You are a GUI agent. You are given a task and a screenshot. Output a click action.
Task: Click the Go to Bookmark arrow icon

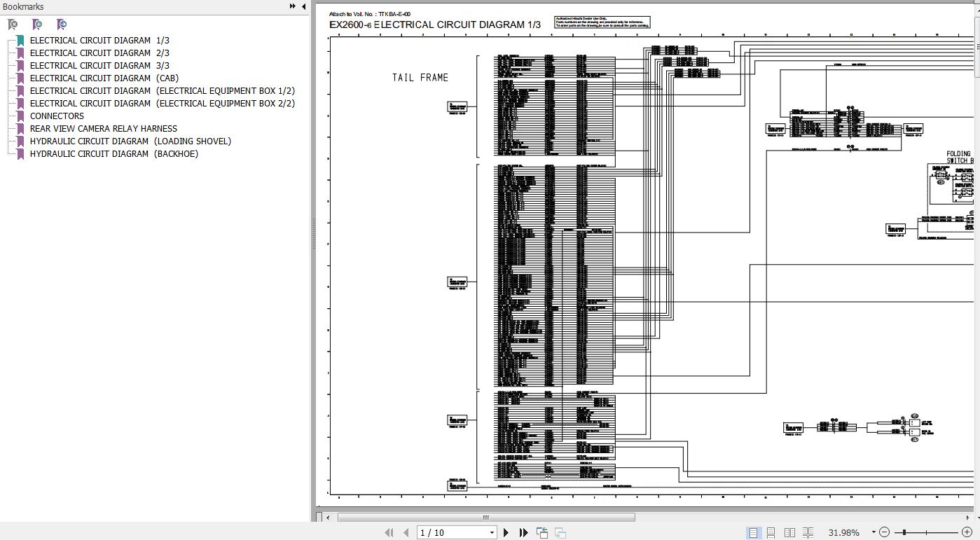click(62, 25)
